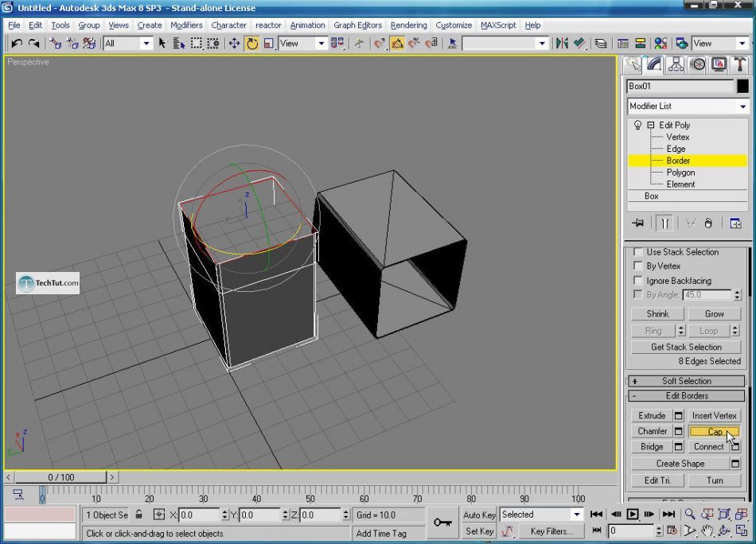This screenshot has width=756, height=544.
Task: Open the Modifiers menu
Action: [x=186, y=25]
